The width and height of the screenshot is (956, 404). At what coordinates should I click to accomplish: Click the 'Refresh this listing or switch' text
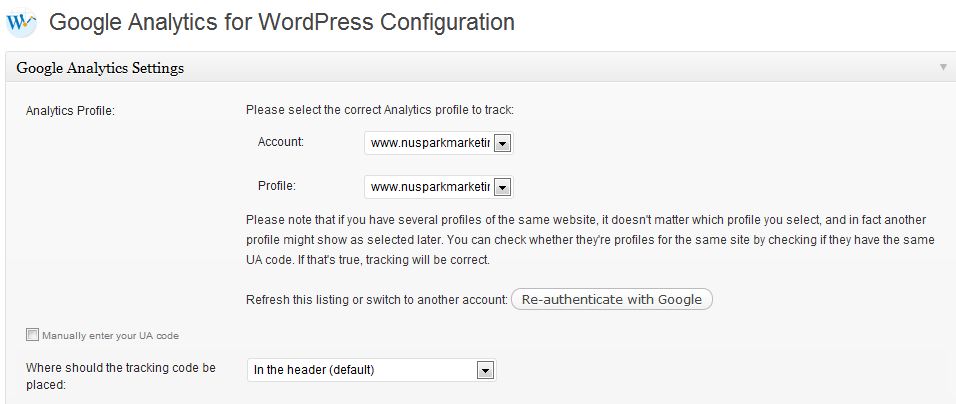(x=377, y=300)
